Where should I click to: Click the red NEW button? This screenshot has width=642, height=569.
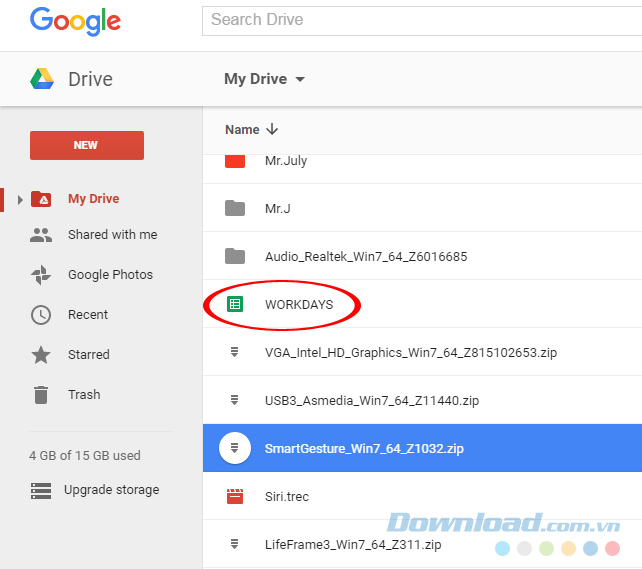(87, 145)
